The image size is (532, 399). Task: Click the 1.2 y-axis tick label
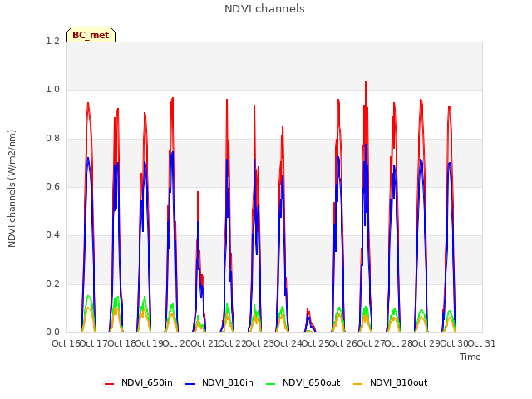click(52, 41)
